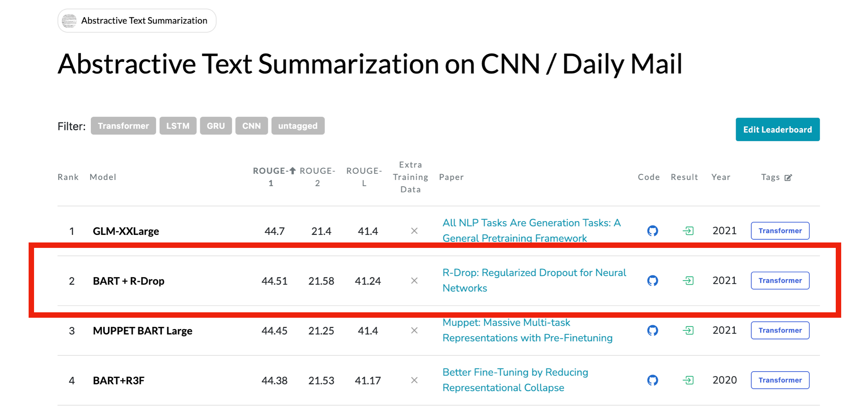Image resolution: width=868 pixels, height=414 pixels.
Task: Open Abstractive Text Summarization task chip
Action: [137, 21]
